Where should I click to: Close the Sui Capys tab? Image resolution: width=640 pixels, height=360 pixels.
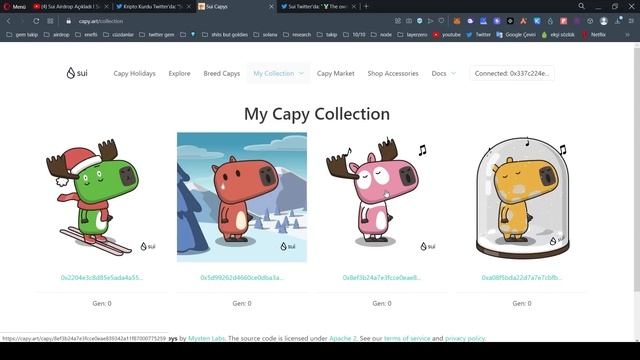[x=271, y=7]
